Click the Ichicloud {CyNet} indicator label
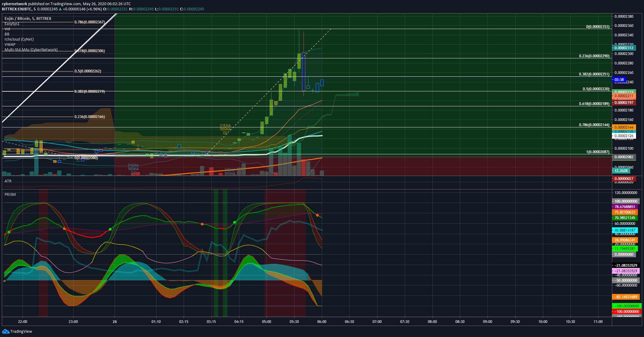The width and height of the screenshot is (644, 337). coord(19,39)
